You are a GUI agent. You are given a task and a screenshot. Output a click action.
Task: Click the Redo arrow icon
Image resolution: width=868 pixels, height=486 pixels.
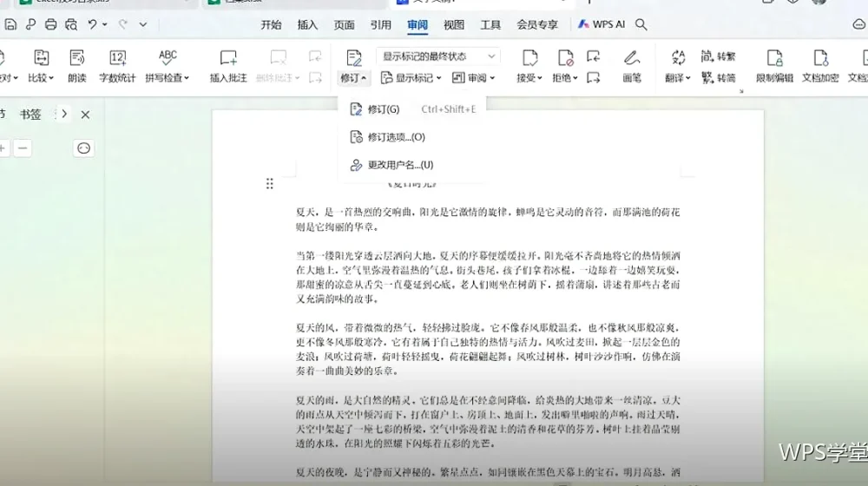click(x=123, y=24)
